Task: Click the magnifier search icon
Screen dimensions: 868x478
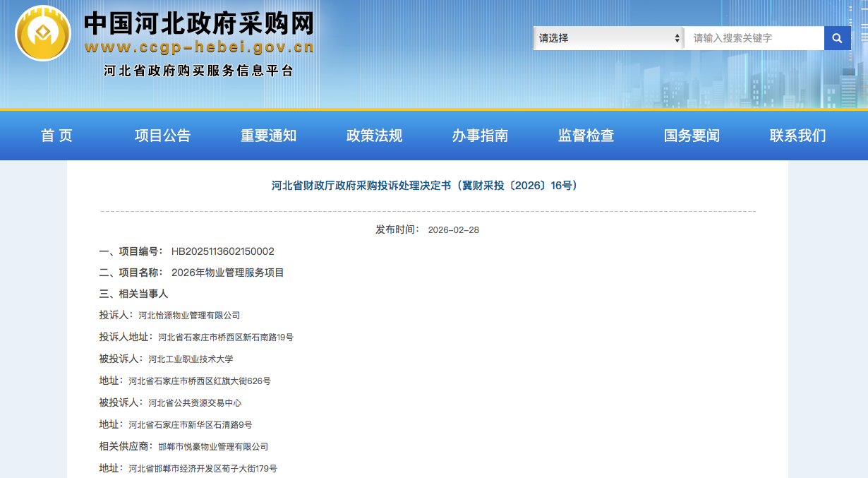Action: click(x=837, y=37)
